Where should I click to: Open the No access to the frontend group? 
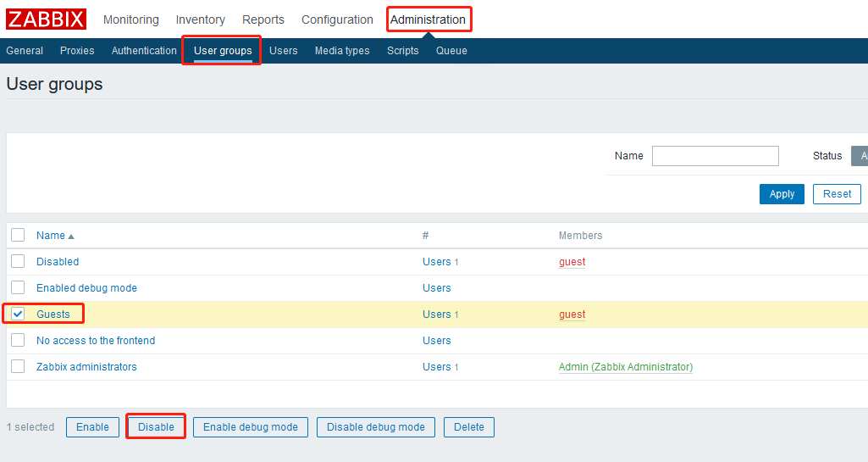pos(96,341)
